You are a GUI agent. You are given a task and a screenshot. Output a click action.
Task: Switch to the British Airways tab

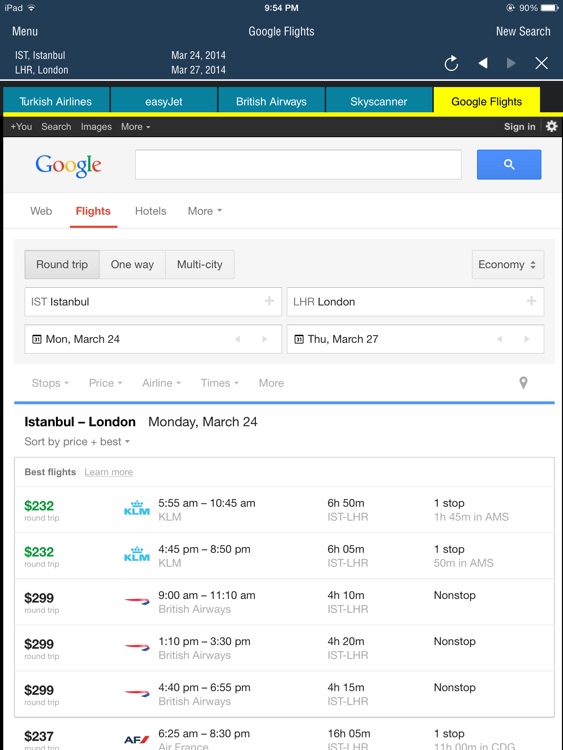pyautogui.click(x=271, y=101)
